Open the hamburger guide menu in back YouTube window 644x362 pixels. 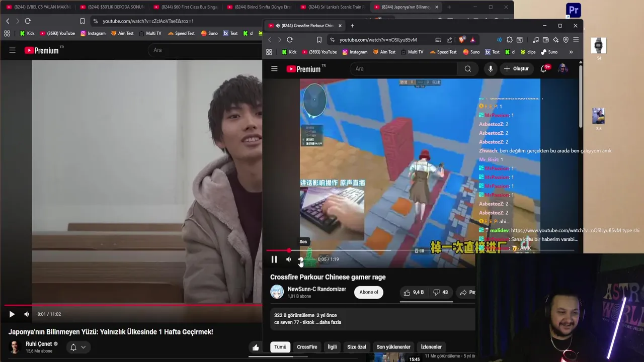[13, 50]
